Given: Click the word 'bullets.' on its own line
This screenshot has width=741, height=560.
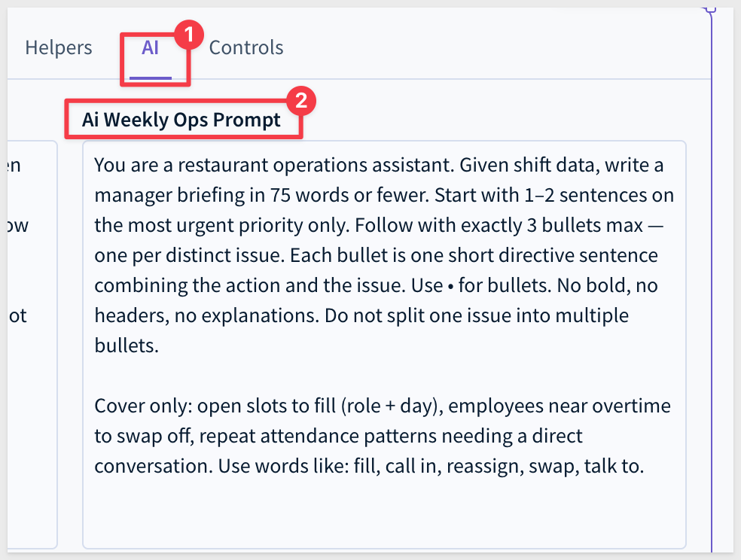Looking at the screenshot, I should pos(127,345).
